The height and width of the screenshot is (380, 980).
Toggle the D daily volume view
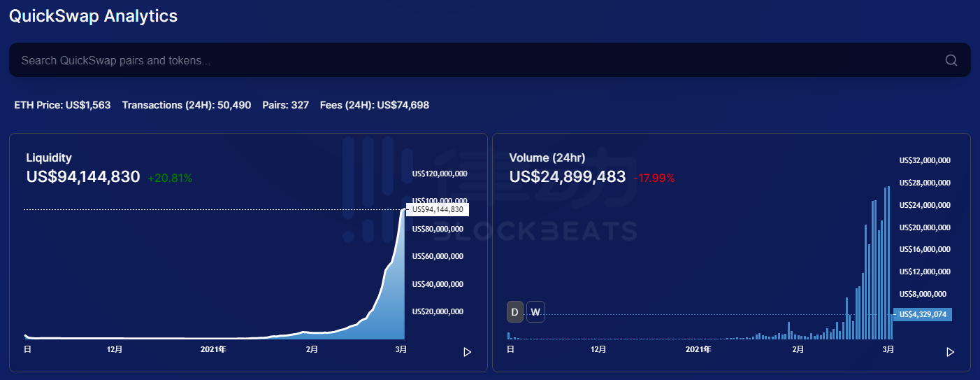pyautogui.click(x=514, y=312)
